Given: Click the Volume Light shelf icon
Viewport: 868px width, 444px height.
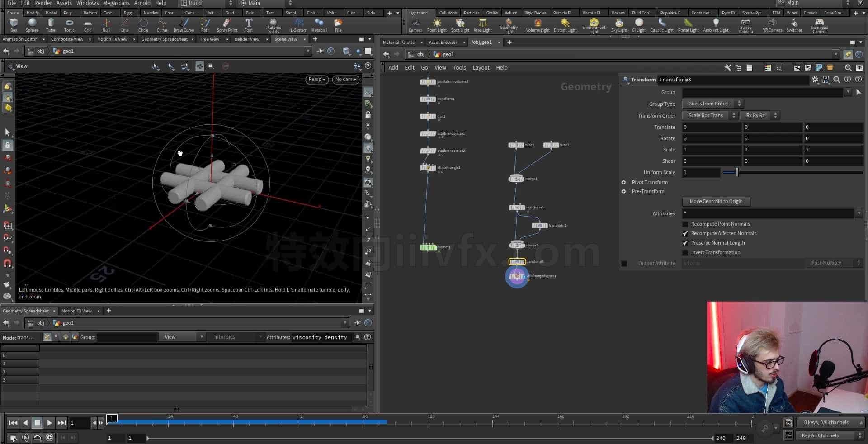Looking at the screenshot, I should click(x=538, y=25).
